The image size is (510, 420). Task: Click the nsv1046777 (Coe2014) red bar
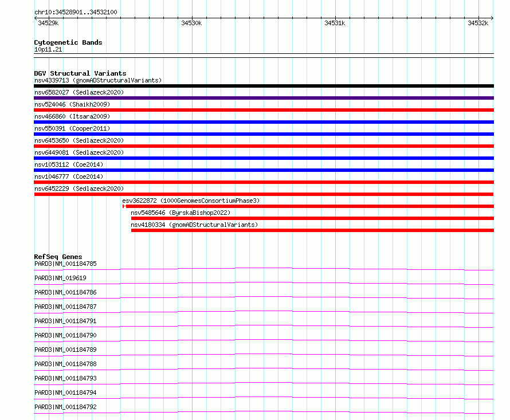(264, 182)
